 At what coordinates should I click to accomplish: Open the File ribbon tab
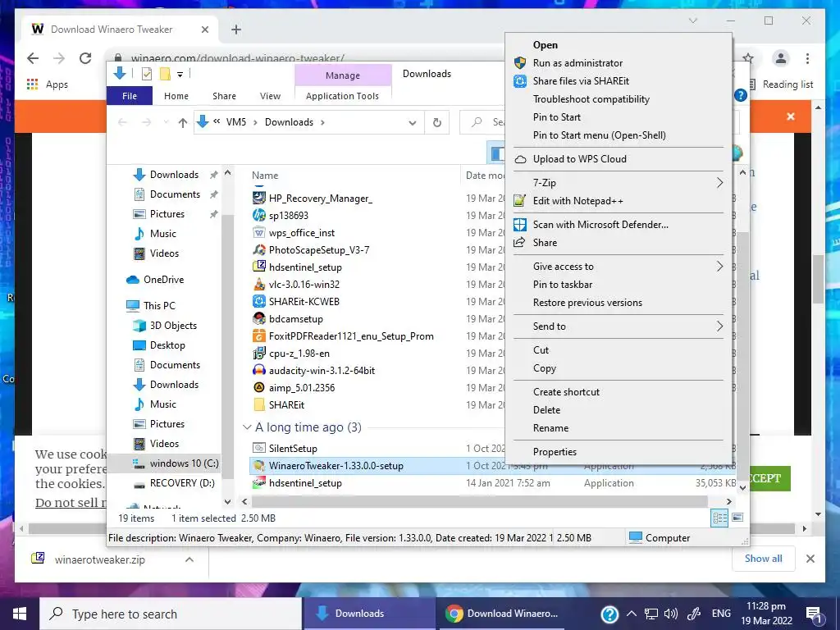click(130, 96)
